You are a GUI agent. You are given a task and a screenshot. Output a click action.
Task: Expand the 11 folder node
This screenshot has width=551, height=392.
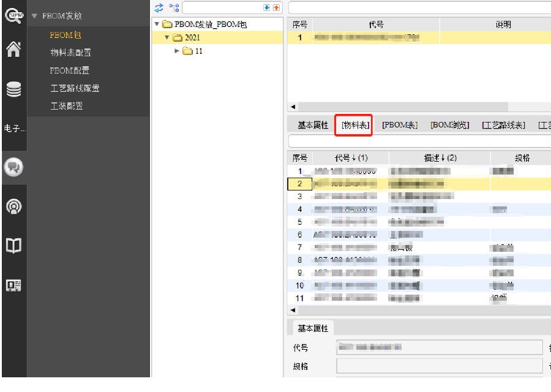point(178,51)
